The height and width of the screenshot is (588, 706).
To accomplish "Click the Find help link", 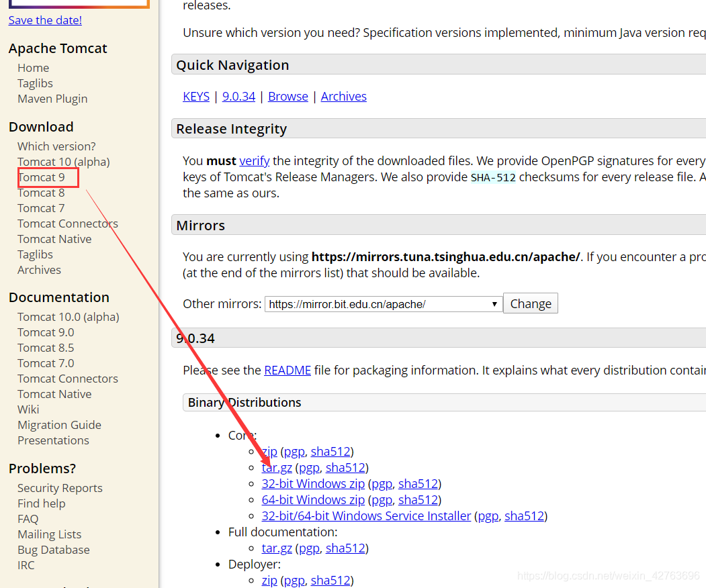I will click(x=42, y=503).
